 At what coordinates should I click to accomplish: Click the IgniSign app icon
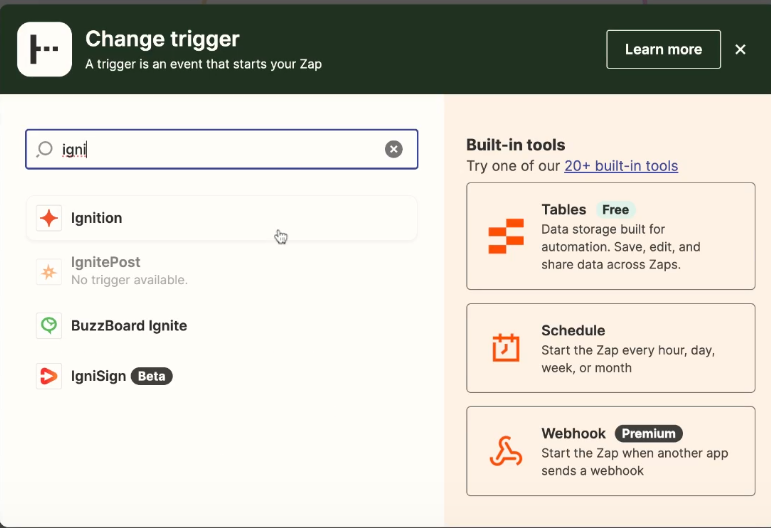49,376
